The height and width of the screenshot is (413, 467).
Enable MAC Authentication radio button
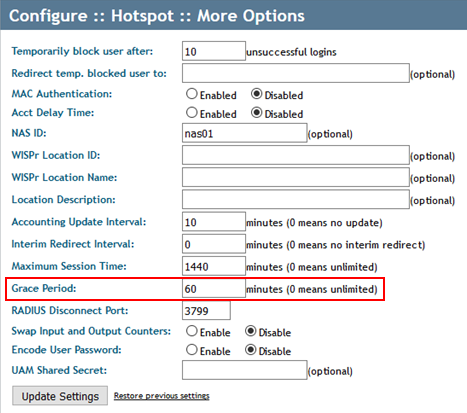(192, 94)
